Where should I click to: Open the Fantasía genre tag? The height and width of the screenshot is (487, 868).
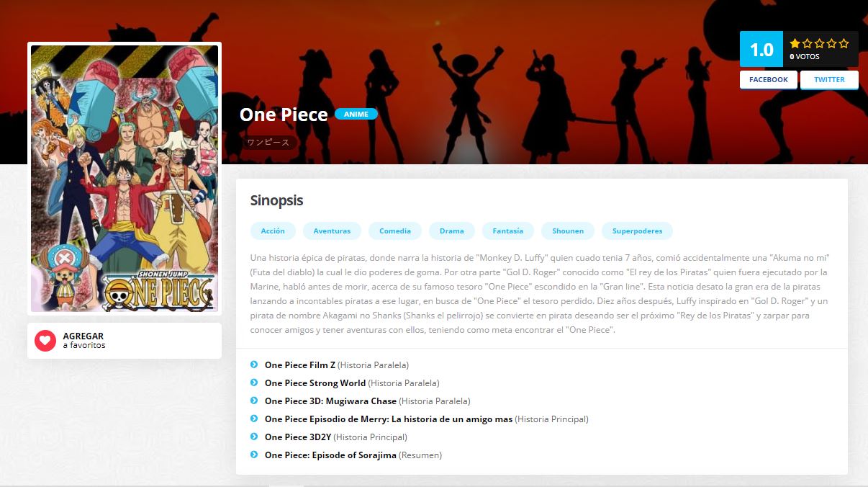tap(508, 231)
